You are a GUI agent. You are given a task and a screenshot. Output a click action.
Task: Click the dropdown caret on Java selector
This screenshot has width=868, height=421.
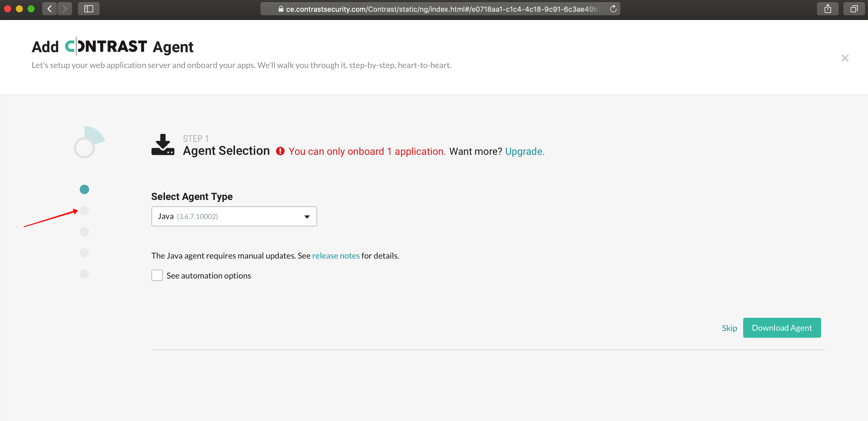pyautogui.click(x=307, y=217)
